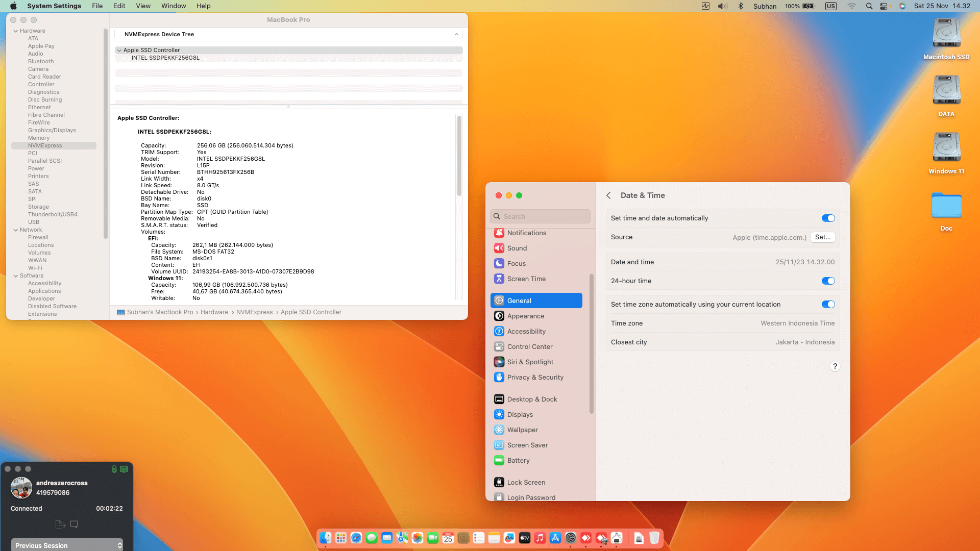
Task: Collapse the Software section in sidebar
Action: 16,276
